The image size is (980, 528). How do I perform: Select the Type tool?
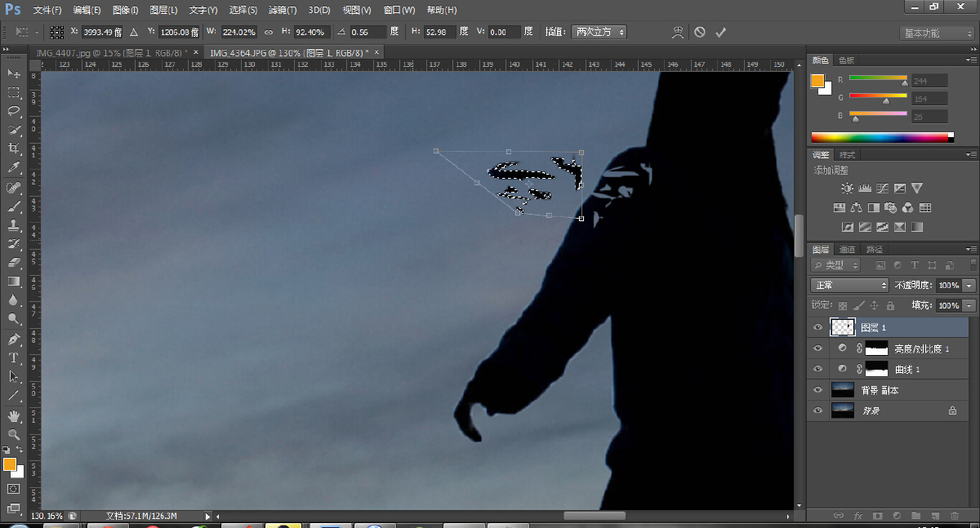tap(14, 358)
